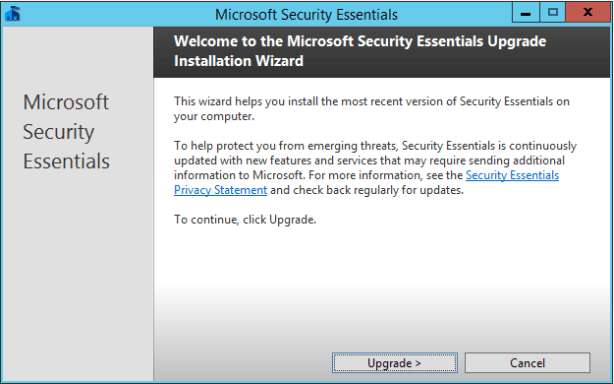
Task: Click the 'To continue, click Upgrade.' instruction text
Action: pos(245,220)
